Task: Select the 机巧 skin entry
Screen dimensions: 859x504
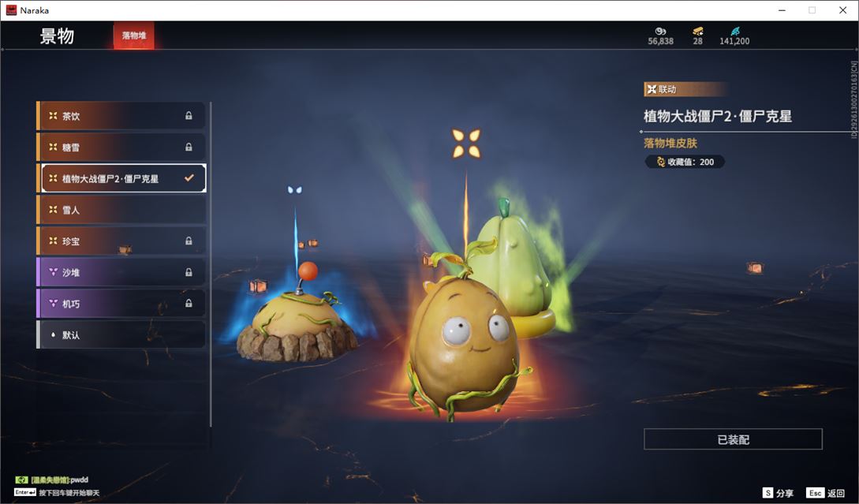Action: (121, 303)
